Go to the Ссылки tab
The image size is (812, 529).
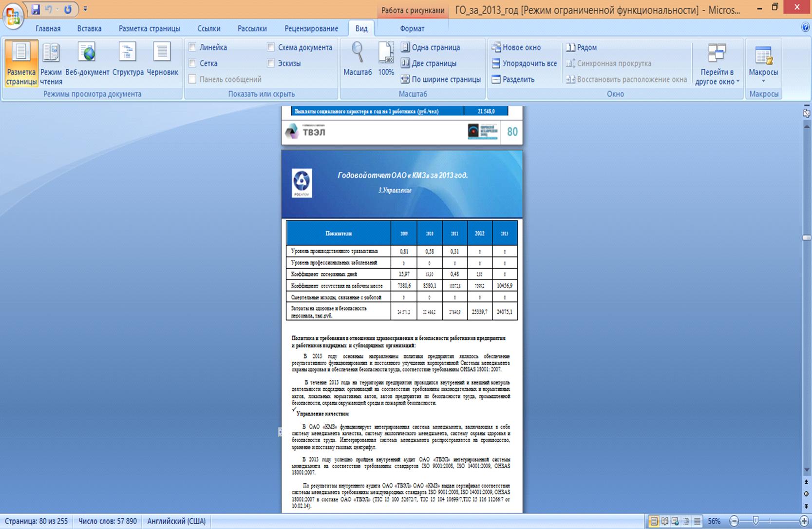coord(209,28)
